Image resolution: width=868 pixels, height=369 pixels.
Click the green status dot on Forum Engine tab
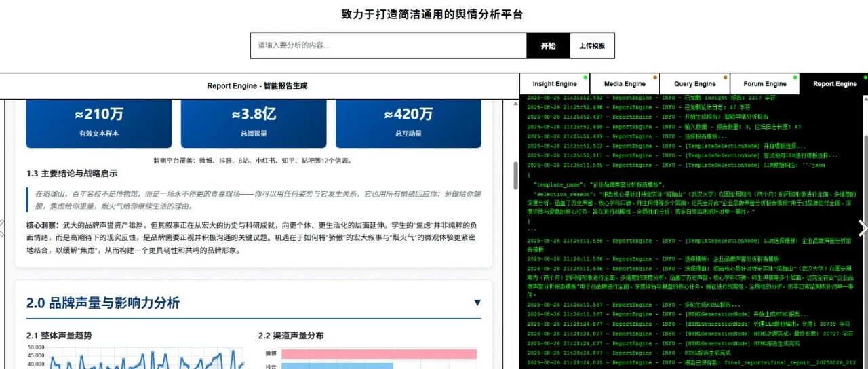pos(795,77)
